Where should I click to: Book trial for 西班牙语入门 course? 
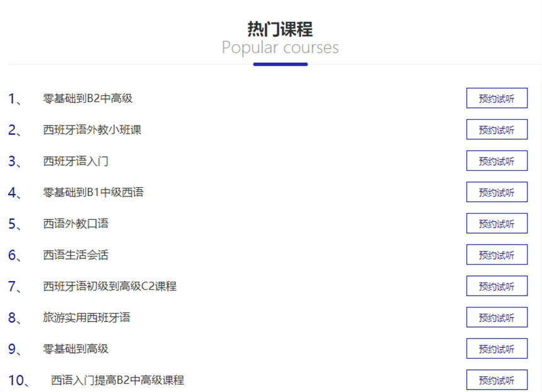click(496, 161)
